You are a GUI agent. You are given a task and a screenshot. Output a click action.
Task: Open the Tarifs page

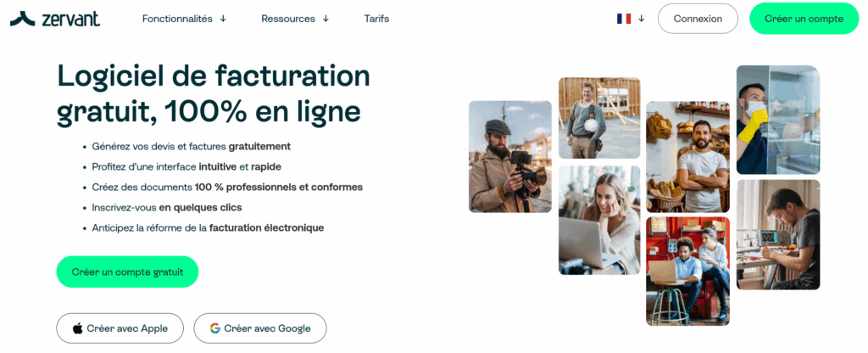(x=376, y=19)
